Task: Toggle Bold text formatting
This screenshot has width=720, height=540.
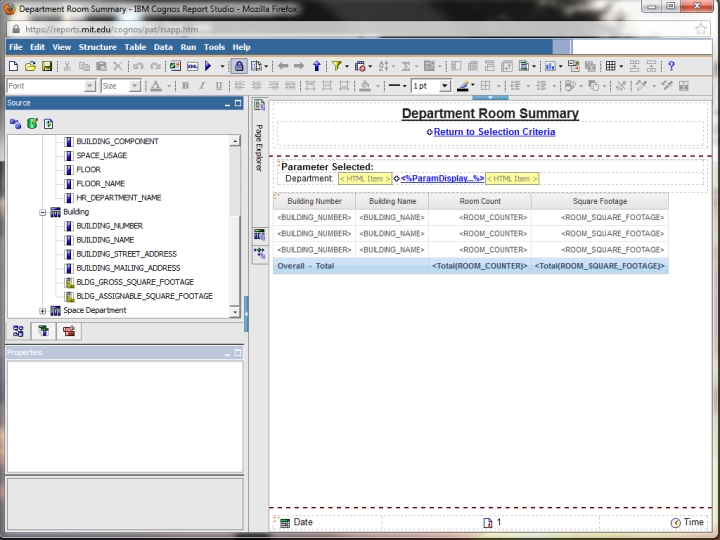Action: pyautogui.click(x=185, y=86)
